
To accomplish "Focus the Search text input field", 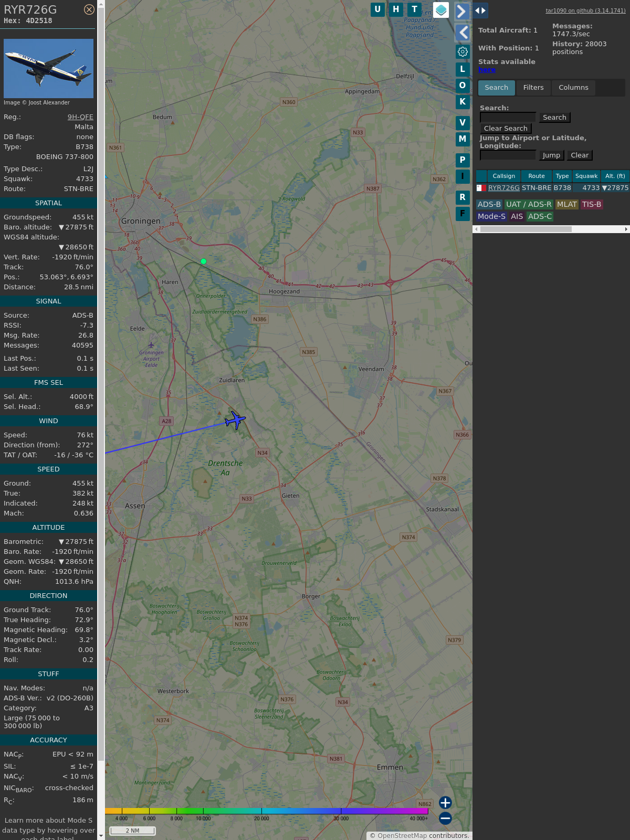I will click(508, 118).
